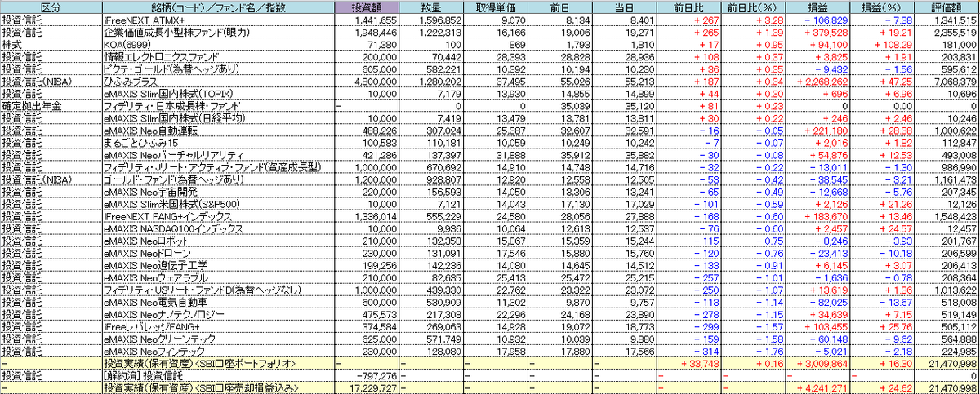Click the 取得単価 column header
This screenshot has height=394, width=980.
click(x=496, y=7)
